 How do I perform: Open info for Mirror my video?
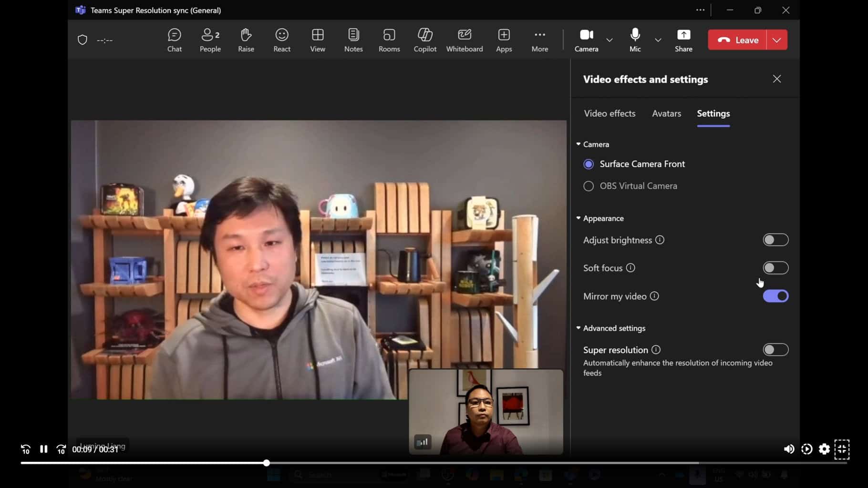(x=654, y=296)
